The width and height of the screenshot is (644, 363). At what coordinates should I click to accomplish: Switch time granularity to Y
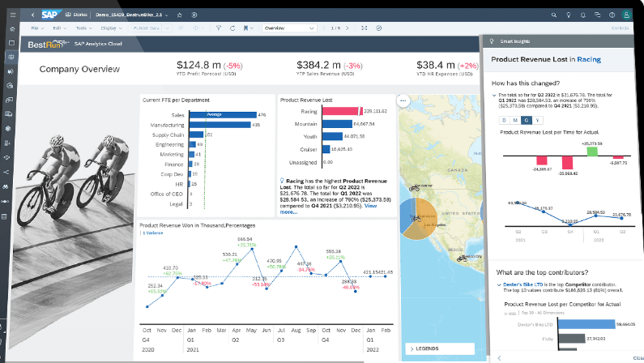tap(537, 120)
